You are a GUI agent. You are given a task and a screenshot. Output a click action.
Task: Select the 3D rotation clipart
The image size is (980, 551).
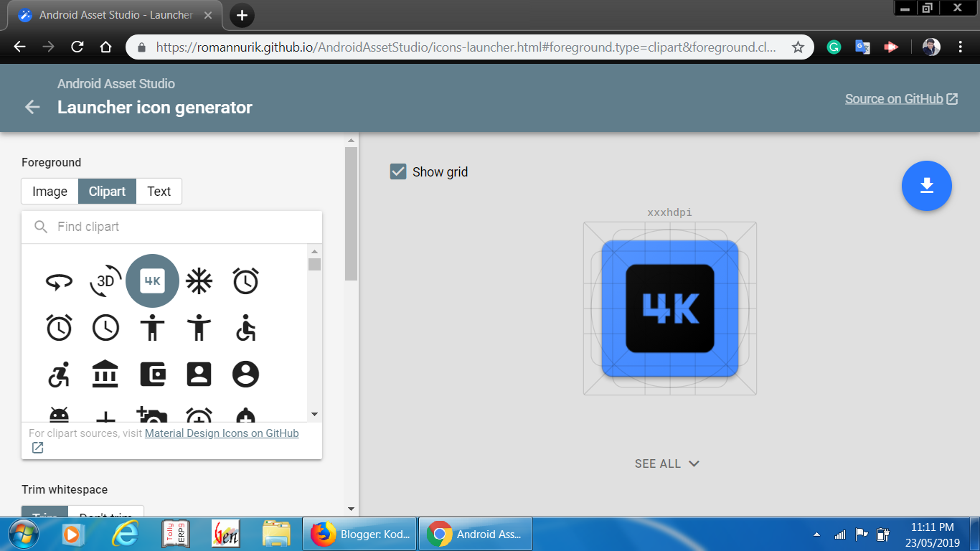click(x=105, y=281)
